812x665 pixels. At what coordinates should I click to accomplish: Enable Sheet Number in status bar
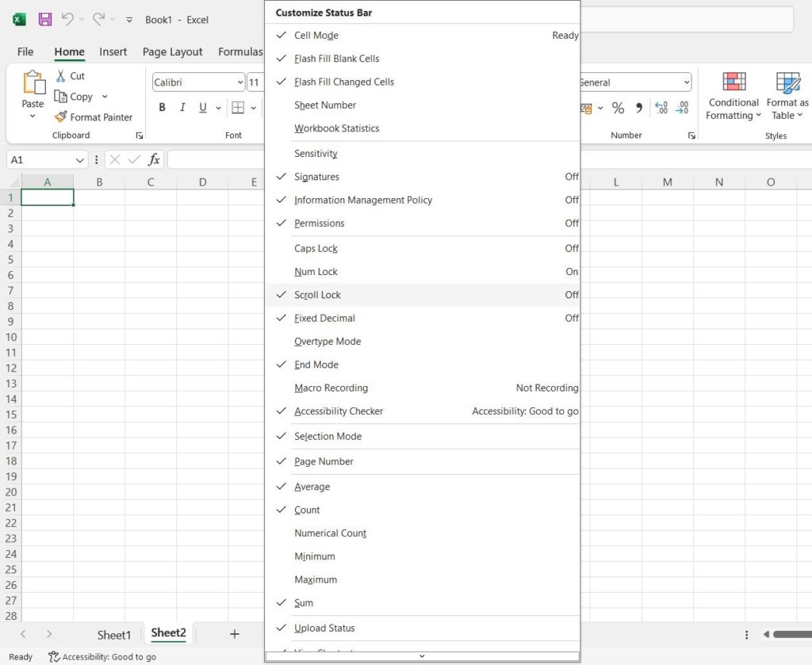point(422,105)
